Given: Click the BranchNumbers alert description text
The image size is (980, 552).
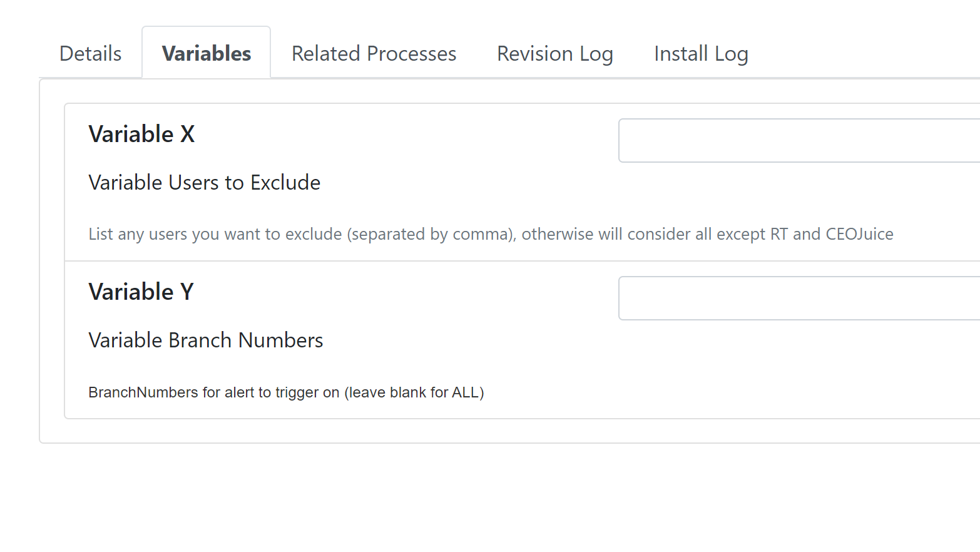Looking at the screenshot, I should point(287,392).
